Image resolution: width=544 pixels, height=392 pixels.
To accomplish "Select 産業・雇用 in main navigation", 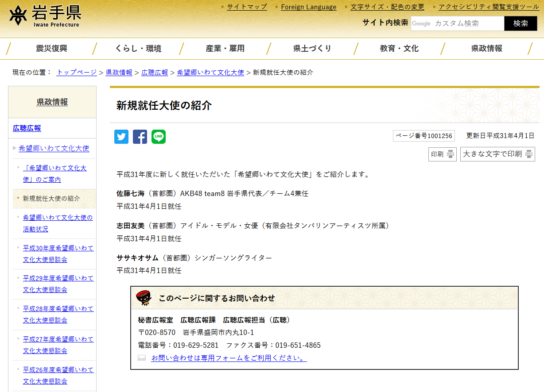I will pos(225,49).
